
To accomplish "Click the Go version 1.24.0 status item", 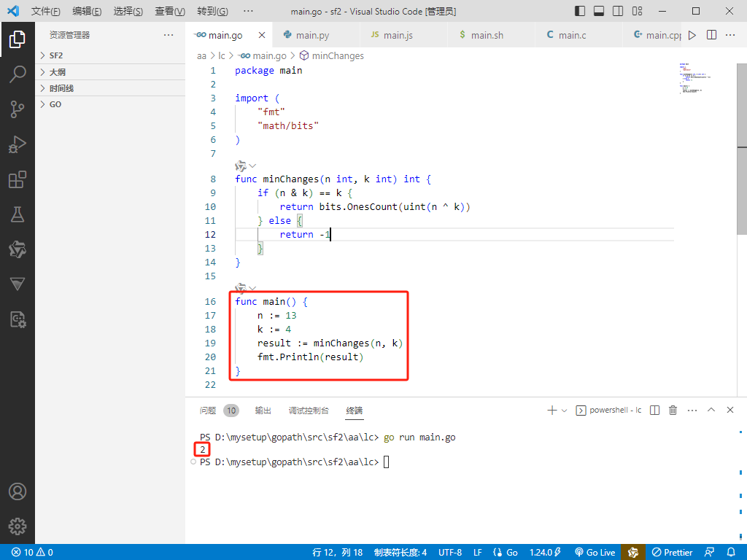I will coord(545,553).
